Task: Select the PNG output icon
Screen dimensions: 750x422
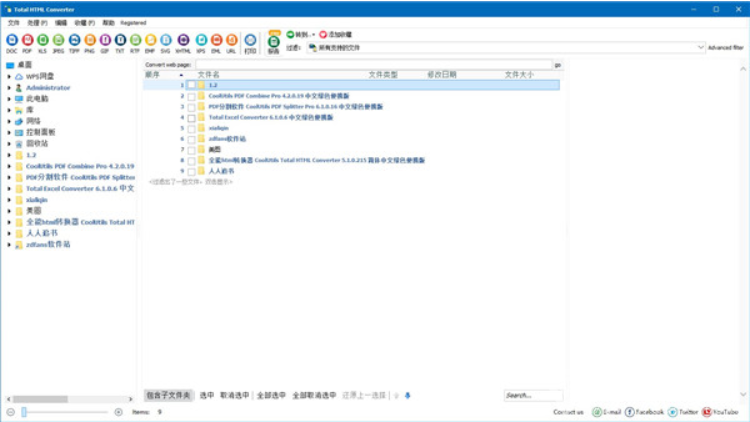Action: click(x=89, y=40)
